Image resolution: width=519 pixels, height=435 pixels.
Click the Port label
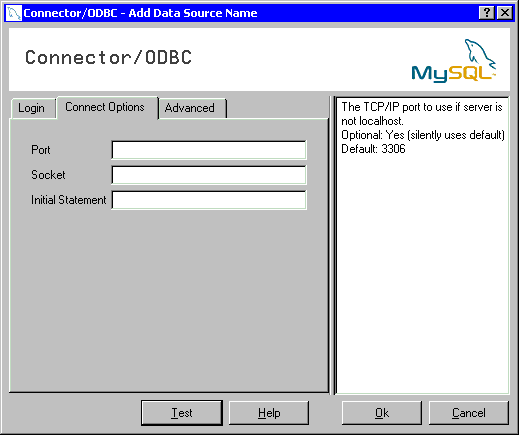(41, 150)
